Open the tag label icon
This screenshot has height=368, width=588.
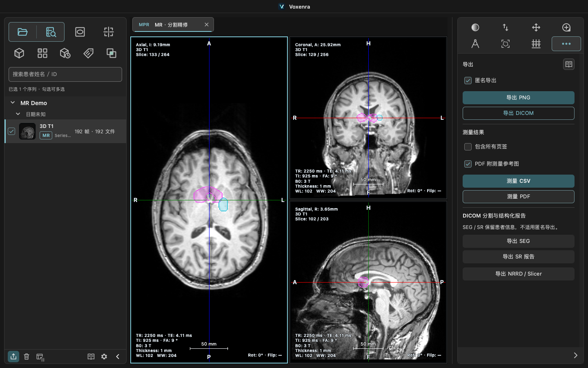(88, 53)
